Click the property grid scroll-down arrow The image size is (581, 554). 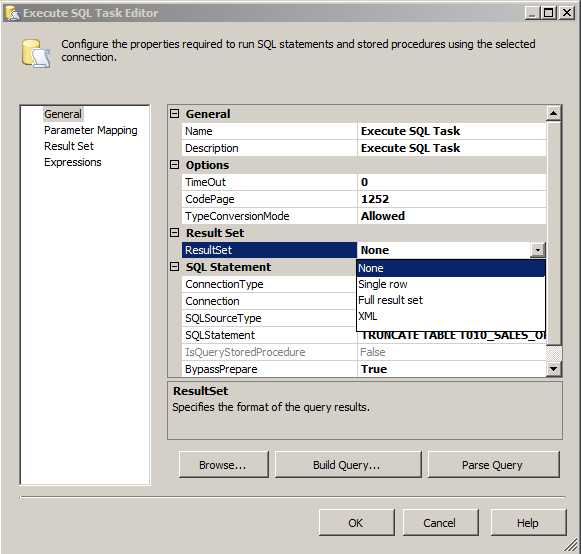(554, 369)
